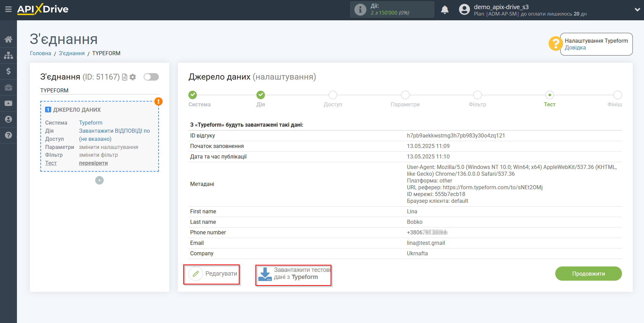Open the notifications bell

[445, 10]
